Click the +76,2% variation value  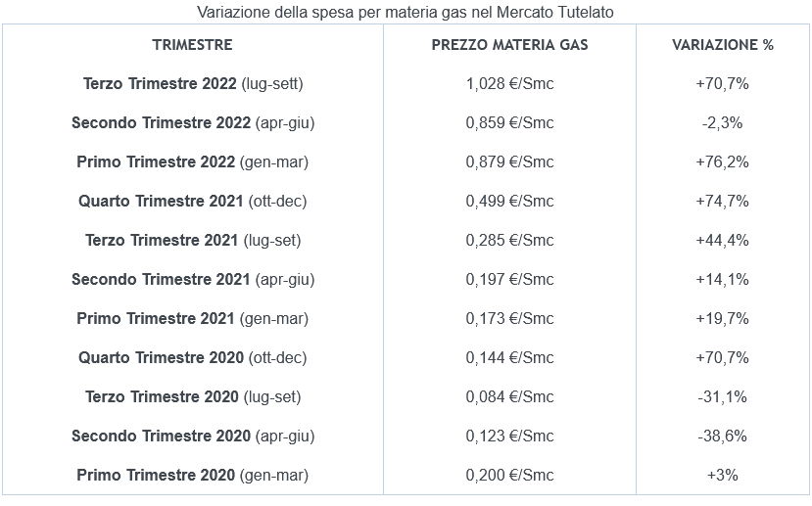click(723, 162)
